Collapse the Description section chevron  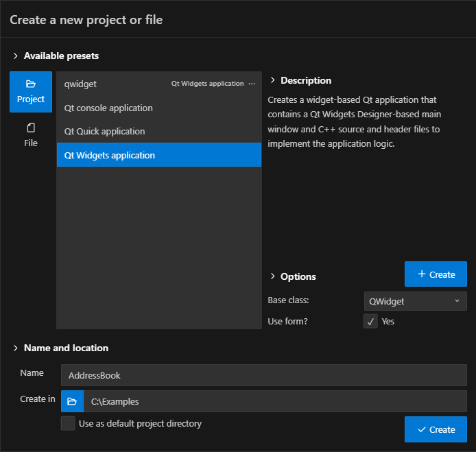(272, 80)
